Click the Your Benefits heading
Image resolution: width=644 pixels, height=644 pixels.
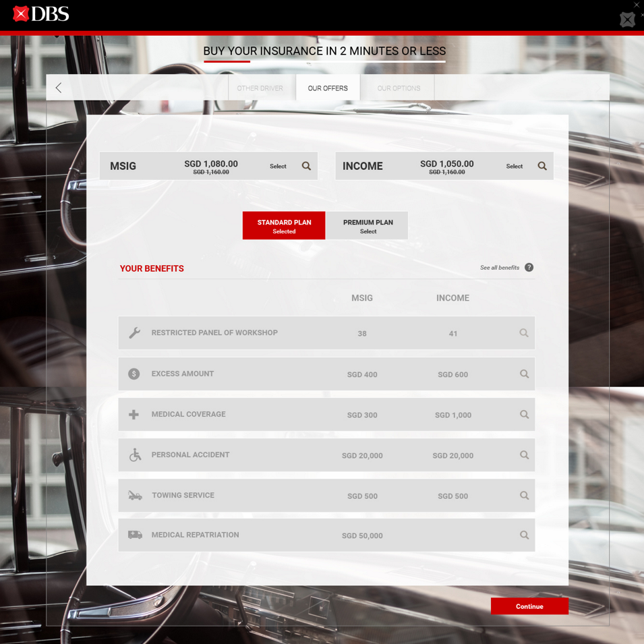click(152, 268)
